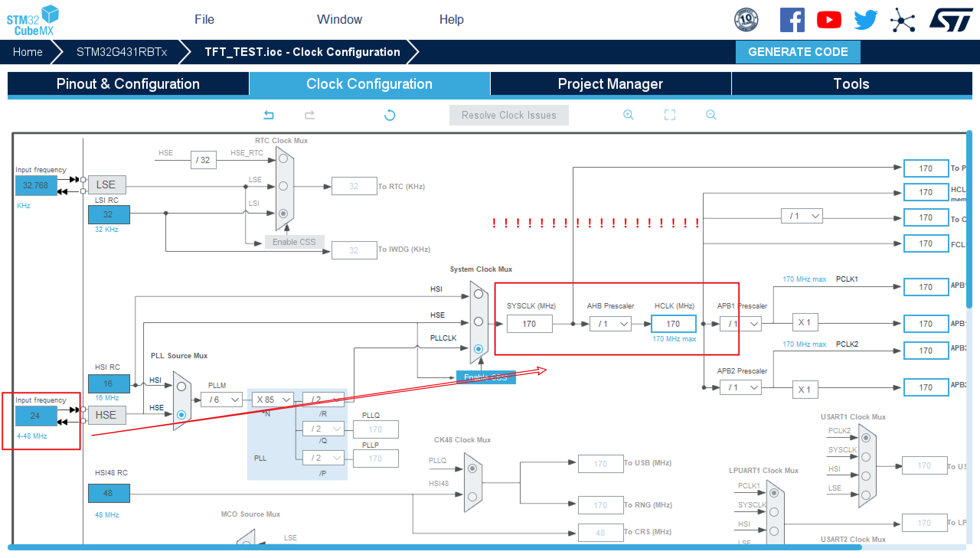Open the Twitter bird icon link
This screenshot has height=558, width=980.
click(x=866, y=20)
